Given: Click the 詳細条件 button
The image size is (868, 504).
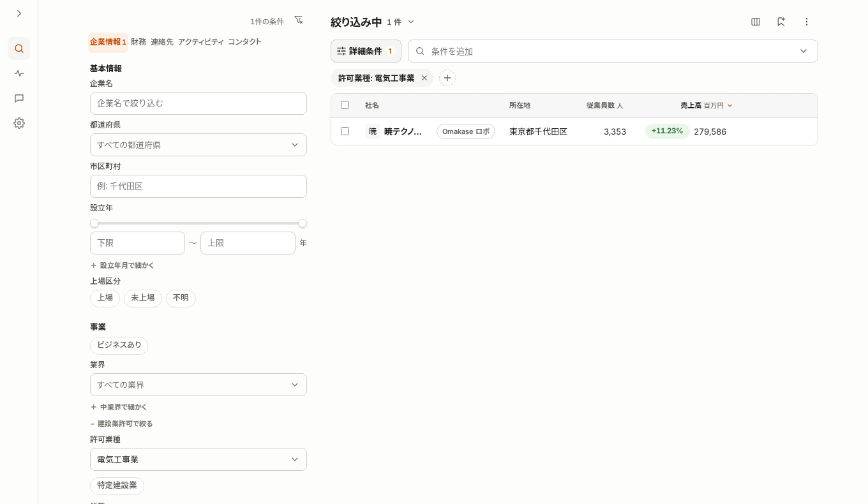Looking at the screenshot, I should (366, 51).
